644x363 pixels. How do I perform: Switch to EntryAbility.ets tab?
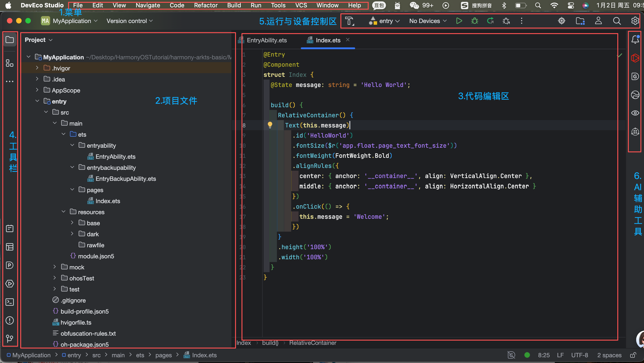coord(267,40)
